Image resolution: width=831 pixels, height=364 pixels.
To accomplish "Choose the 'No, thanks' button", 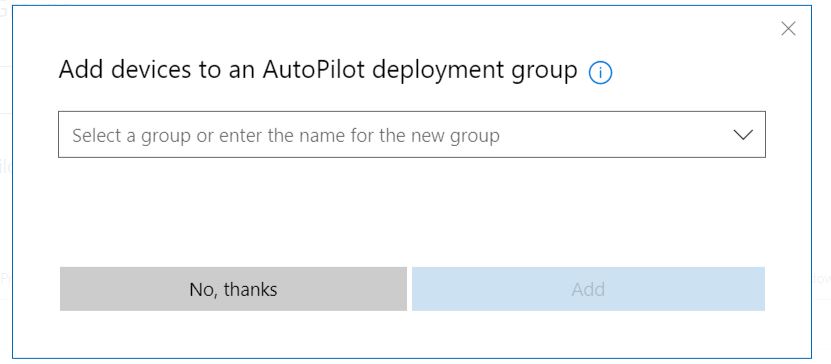I will tap(233, 289).
